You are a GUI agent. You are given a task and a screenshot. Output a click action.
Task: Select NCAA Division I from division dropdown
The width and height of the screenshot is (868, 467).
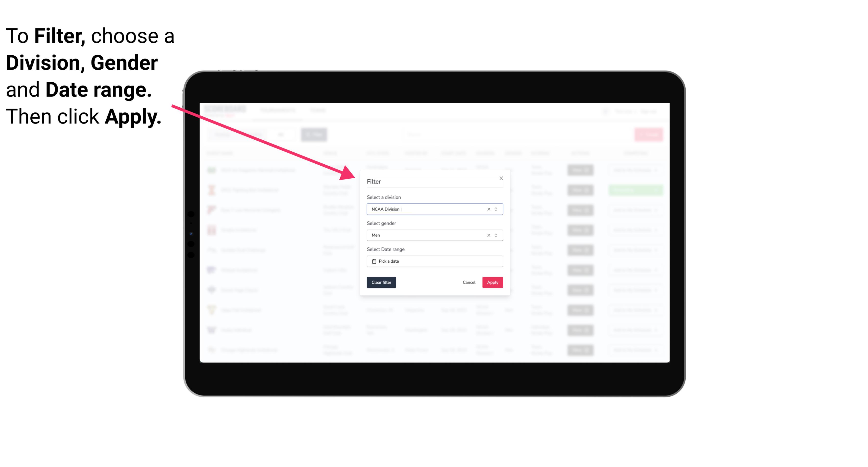pos(434,209)
